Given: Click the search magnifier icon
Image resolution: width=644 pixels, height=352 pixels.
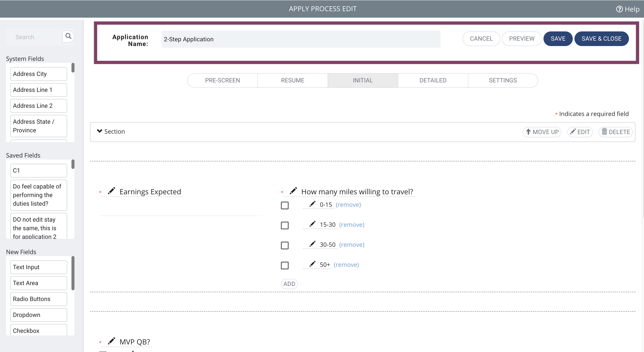Looking at the screenshot, I should click(68, 37).
